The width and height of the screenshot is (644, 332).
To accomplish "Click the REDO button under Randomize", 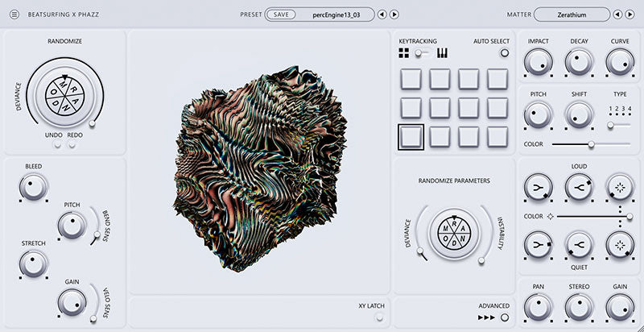I will point(71,146).
